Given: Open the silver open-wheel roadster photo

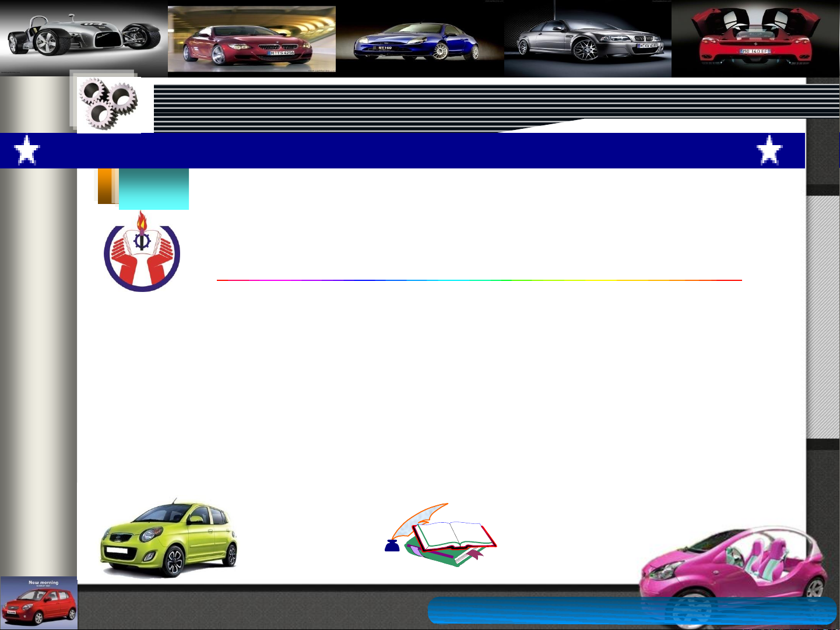Looking at the screenshot, I should (x=83, y=38).
